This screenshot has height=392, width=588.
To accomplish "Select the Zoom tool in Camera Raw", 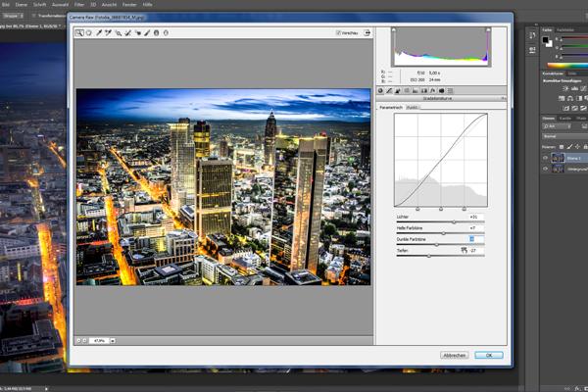I will 80,32.
